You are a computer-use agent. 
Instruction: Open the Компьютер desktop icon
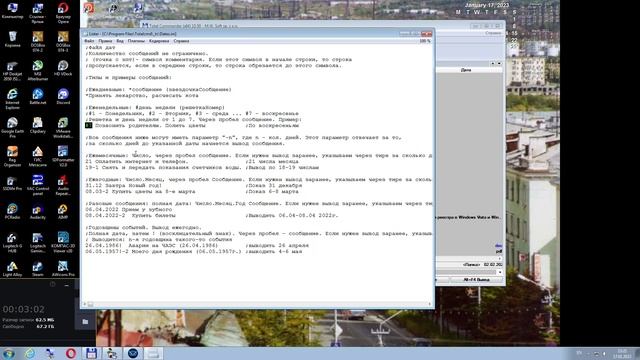[x=12, y=11]
